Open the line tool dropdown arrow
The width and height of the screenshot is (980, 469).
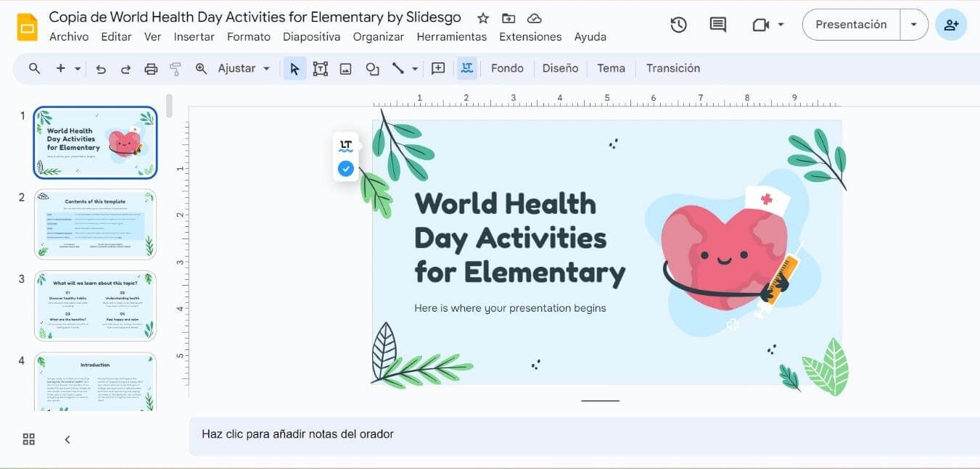coord(413,67)
